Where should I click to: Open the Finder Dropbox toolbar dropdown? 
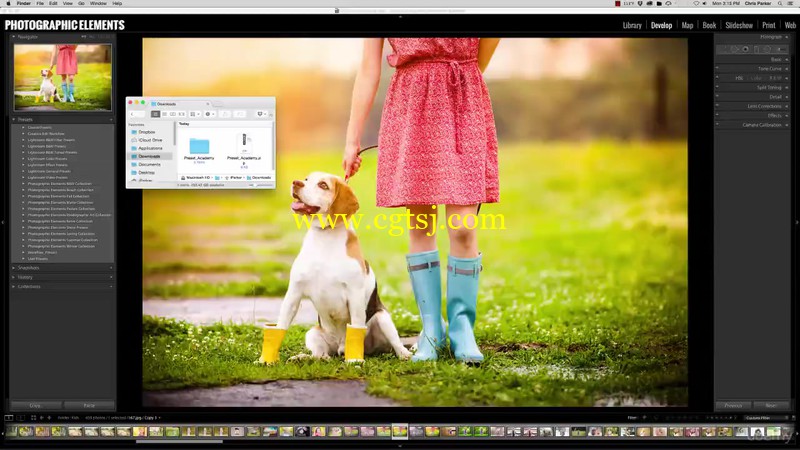pos(261,114)
